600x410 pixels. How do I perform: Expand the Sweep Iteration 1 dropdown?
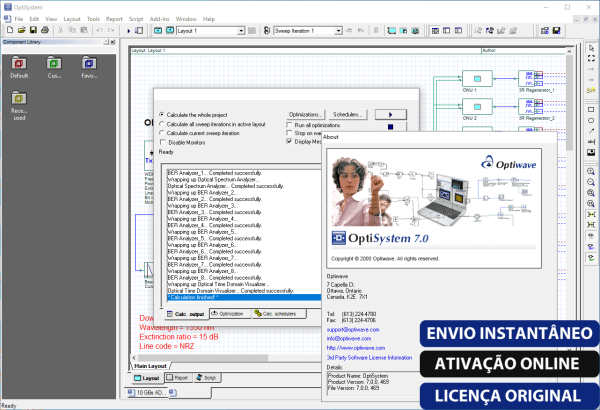click(x=339, y=31)
